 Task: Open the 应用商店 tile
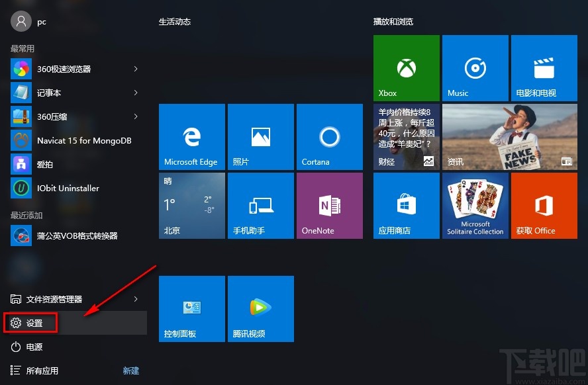pyautogui.click(x=406, y=205)
